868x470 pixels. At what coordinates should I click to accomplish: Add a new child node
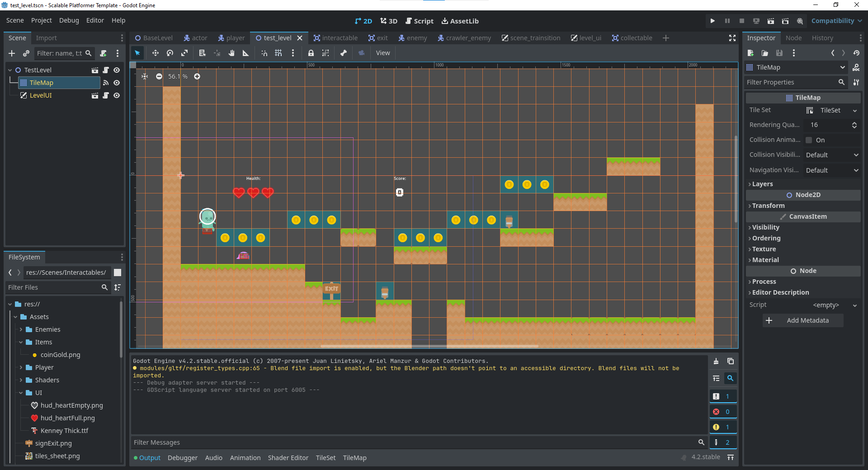[x=12, y=53]
